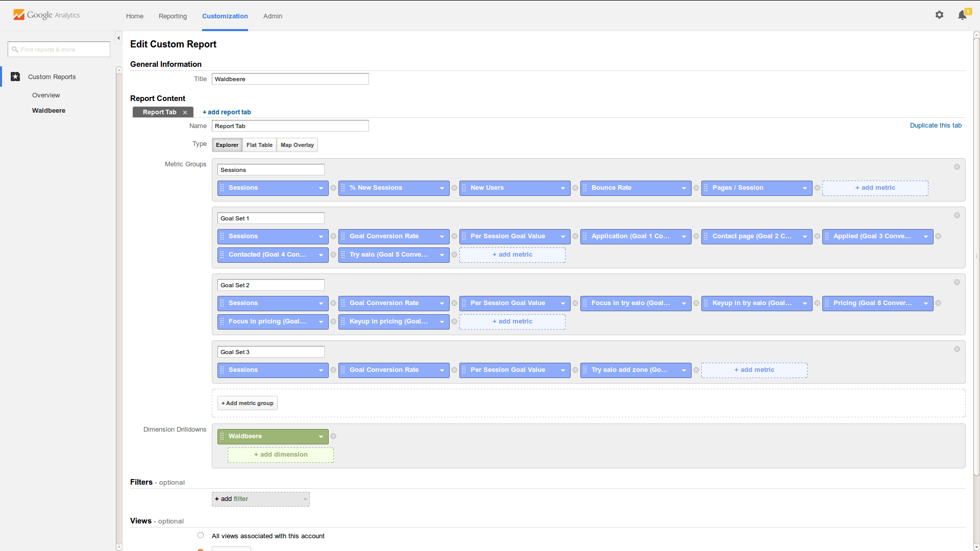Expand the % New Sessions metric dropdown
Screen dimensions: 980x551
tap(442, 188)
